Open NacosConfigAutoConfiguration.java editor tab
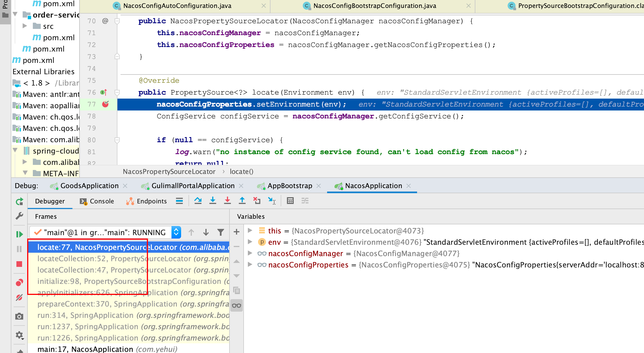The image size is (644, 353). [x=177, y=6]
